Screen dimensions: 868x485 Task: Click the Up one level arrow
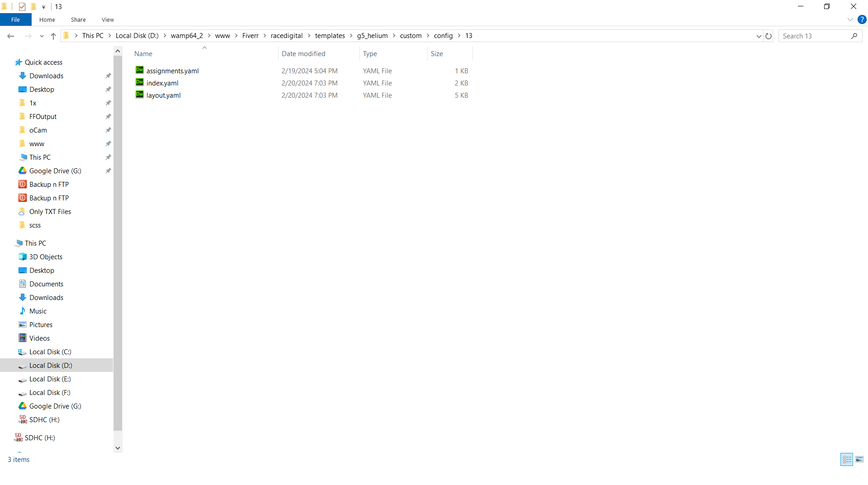point(53,36)
